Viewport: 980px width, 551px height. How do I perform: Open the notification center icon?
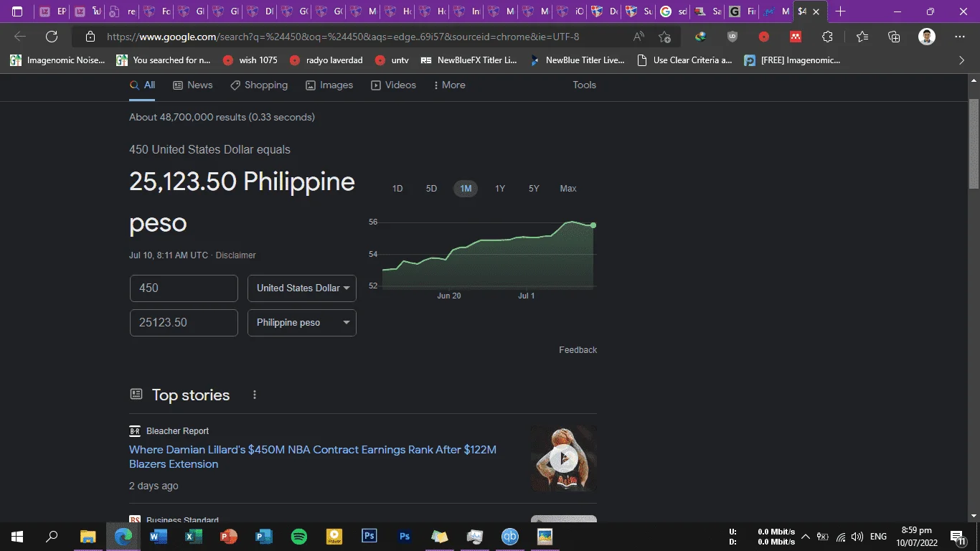pyautogui.click(x=957, y=537)
